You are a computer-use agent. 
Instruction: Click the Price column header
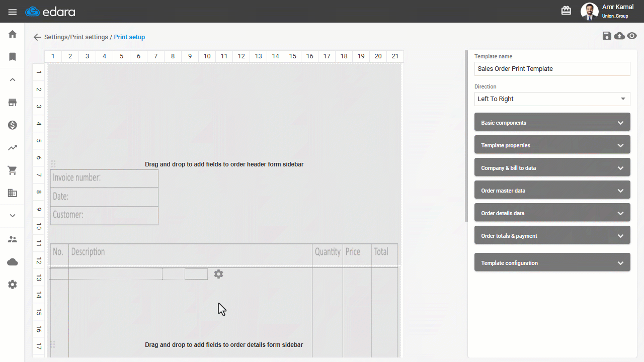(x=353, y=252)
